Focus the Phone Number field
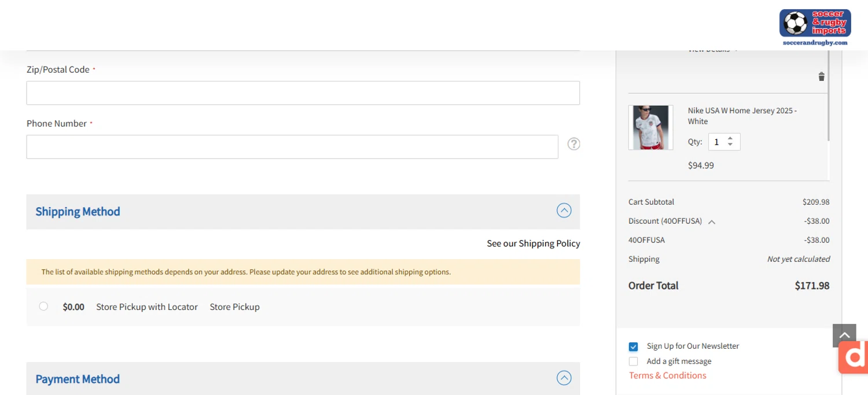 coord(292,147)
